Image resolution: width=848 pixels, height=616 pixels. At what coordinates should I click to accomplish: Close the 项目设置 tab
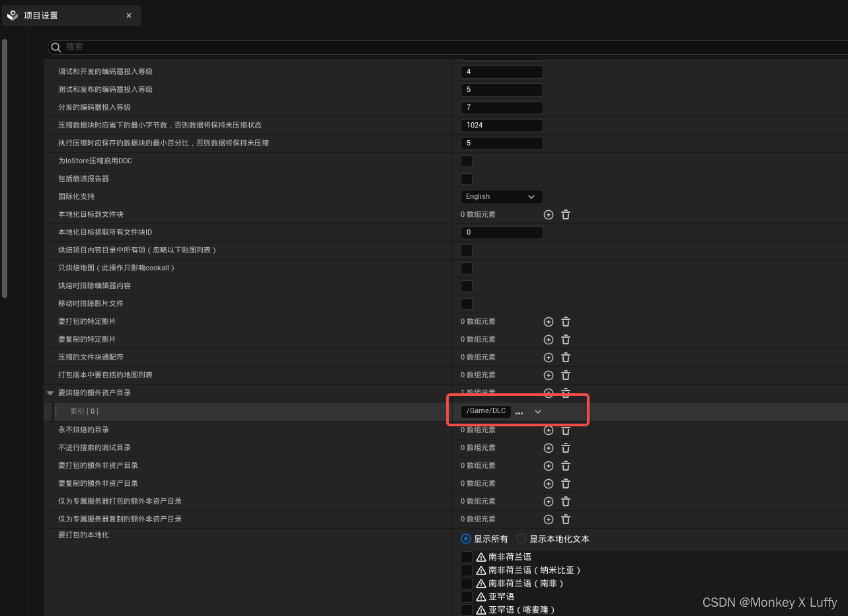pos(129,16)
